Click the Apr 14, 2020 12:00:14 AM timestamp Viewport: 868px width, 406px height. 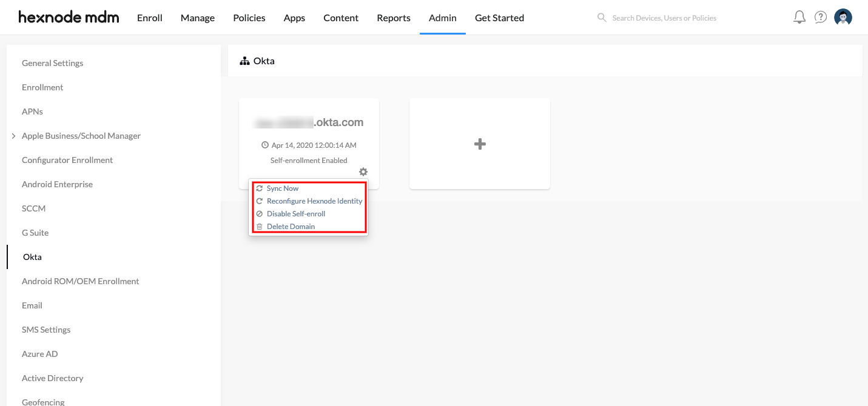pos(314,145)
